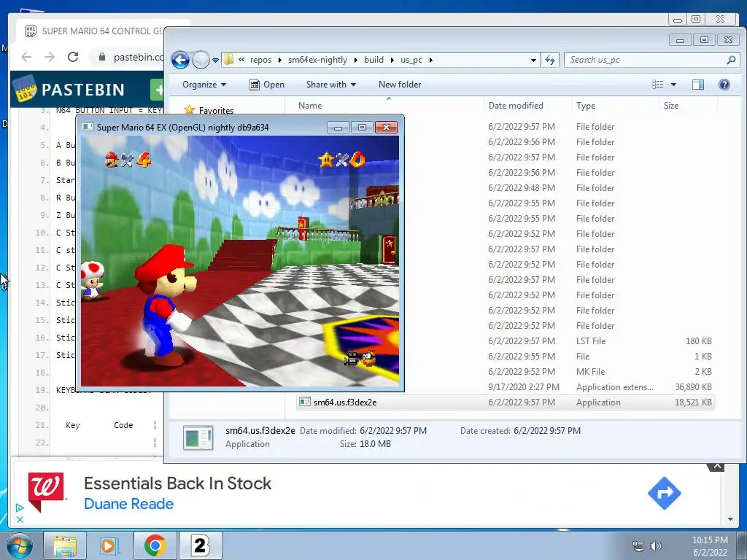Change the view with the view icon
Image resolution: width=747 pixels, height=560 pixels.
pyautogui.click(x=658, y=85)
